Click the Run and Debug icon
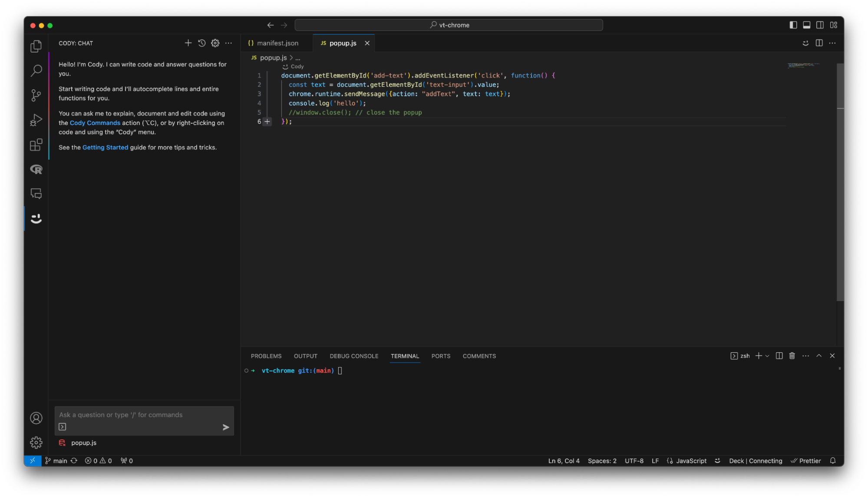The image size is (868, 498). pos(36,119)
